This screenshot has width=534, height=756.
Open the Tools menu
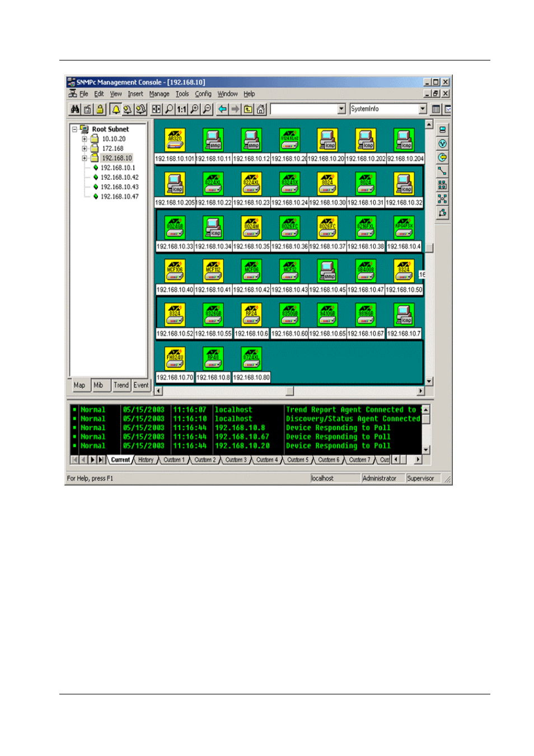(x=182, y=94)
